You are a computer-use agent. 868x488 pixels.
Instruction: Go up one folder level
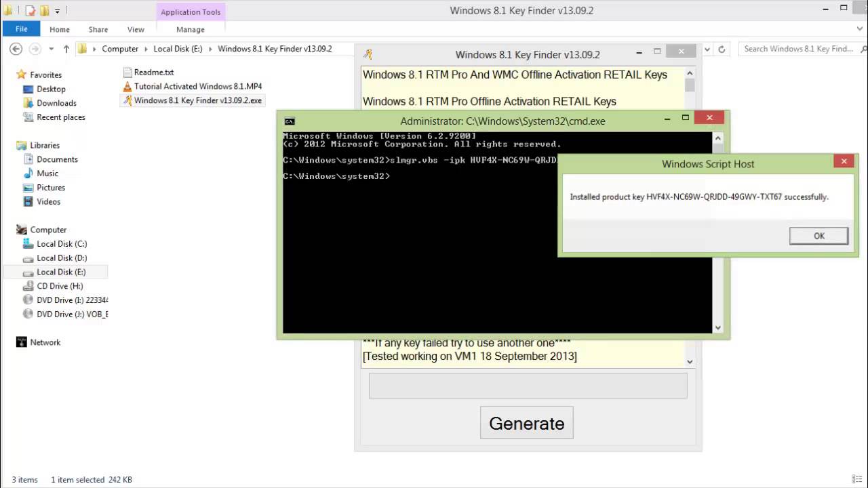66,49
